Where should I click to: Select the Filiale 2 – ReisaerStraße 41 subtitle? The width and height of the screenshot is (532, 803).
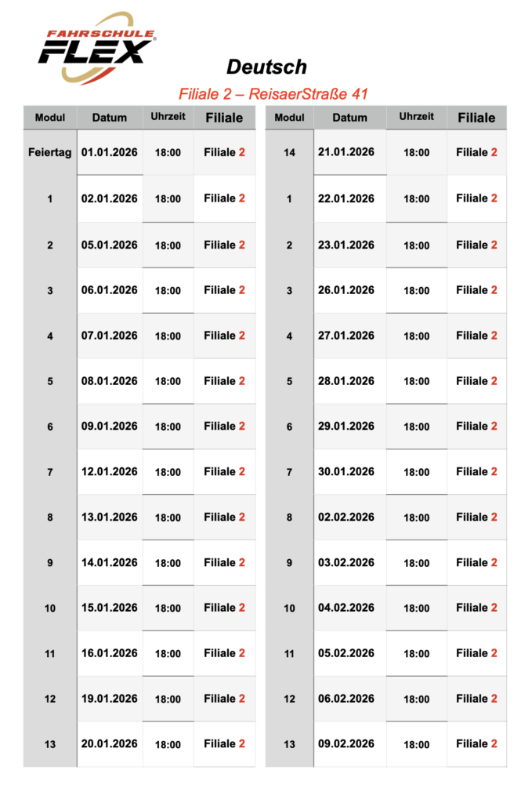pyautogui.click(x=273, y=93)
